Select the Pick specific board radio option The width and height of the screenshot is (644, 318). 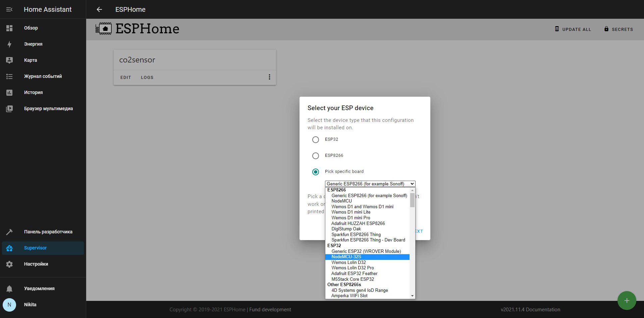[316, 172]
